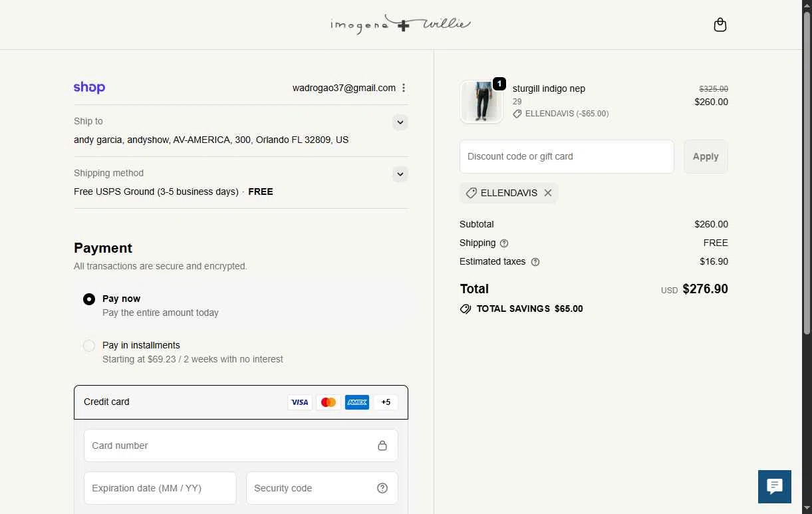
Task: Click the Apply discount button
Action: (706, 156)
